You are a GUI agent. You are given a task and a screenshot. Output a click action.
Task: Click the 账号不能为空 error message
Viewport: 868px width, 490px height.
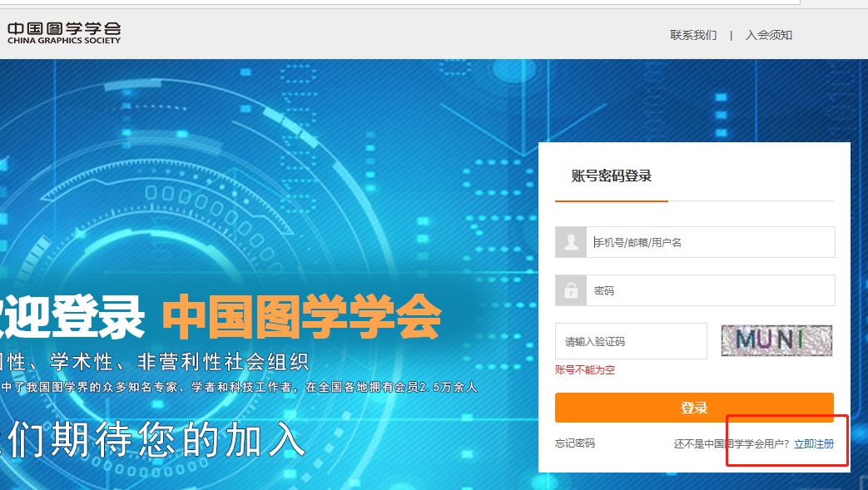pos(584,370)
